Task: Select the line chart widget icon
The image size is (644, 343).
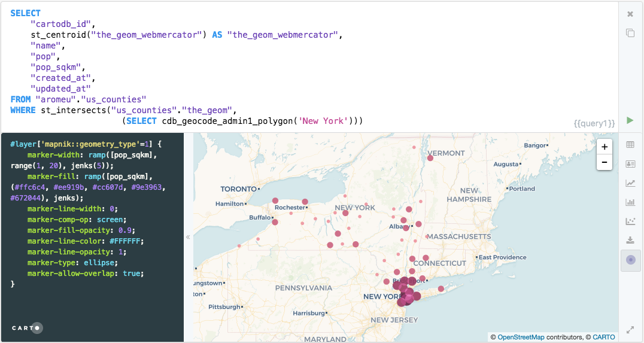Action: (630, 183)
